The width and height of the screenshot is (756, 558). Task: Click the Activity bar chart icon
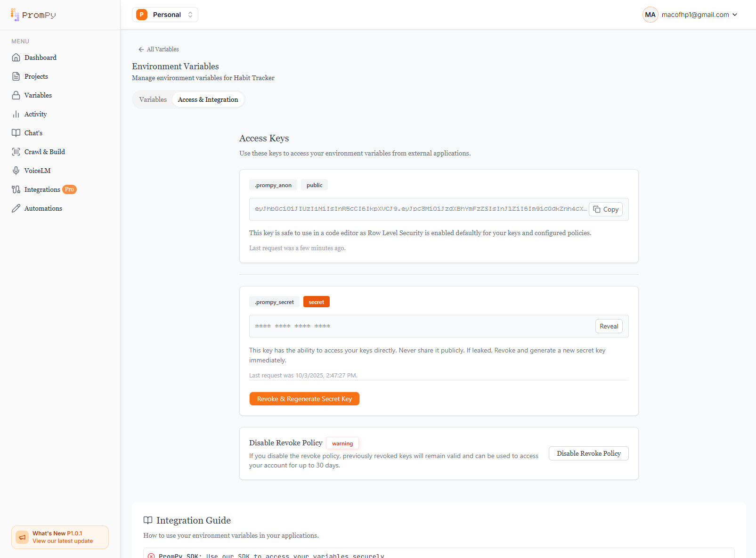(16, 114)
